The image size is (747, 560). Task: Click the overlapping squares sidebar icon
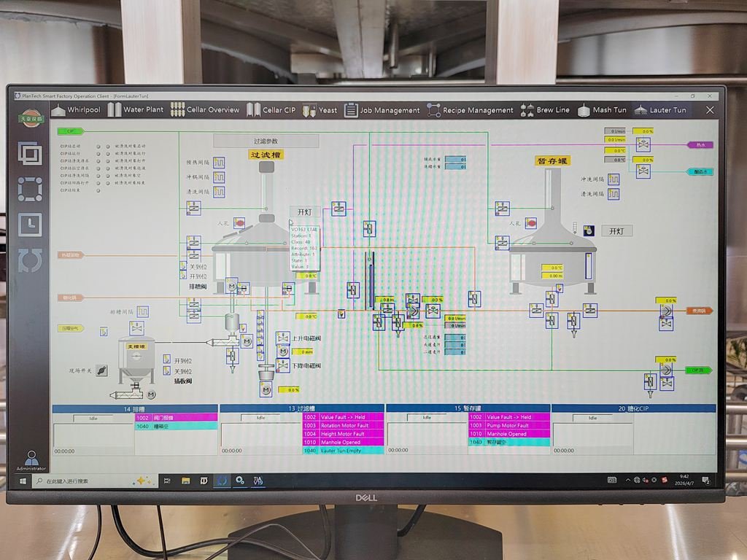[30, 153]
